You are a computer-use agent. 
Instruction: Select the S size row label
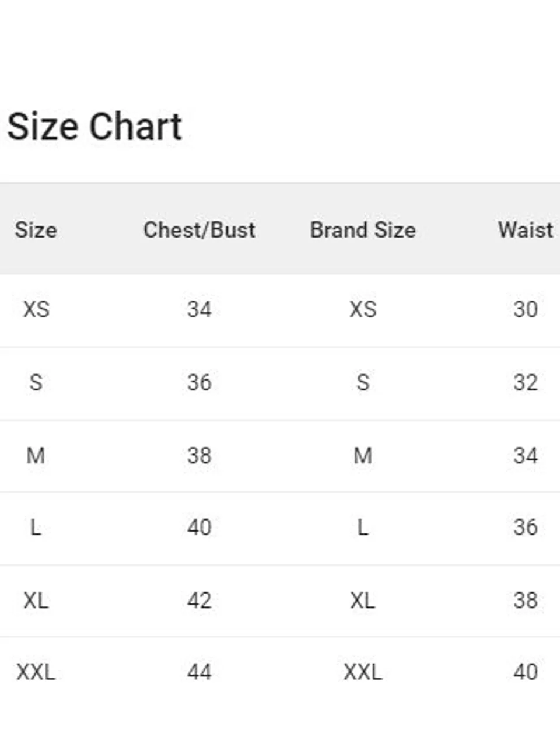pyautogui.click(x=36, y=383)
